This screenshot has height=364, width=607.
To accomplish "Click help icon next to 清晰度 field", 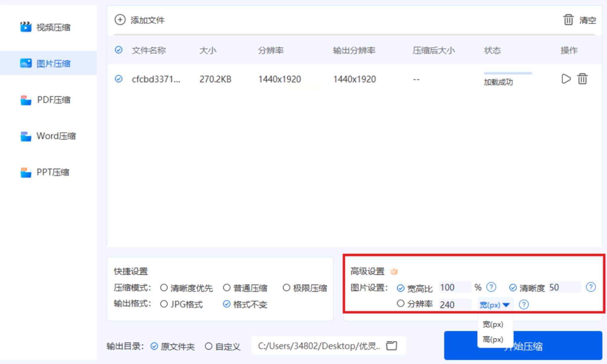I will (590, 287).
